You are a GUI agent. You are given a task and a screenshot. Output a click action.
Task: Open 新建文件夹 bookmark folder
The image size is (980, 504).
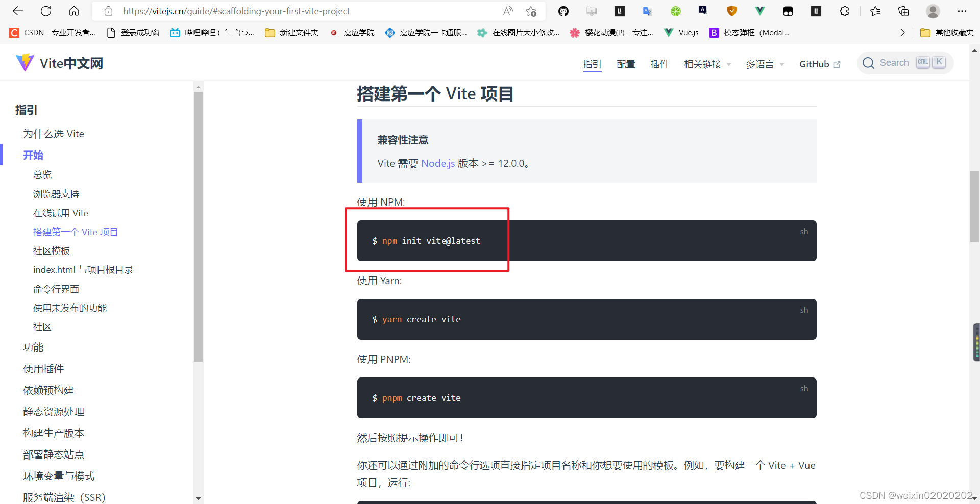[291, 33]
